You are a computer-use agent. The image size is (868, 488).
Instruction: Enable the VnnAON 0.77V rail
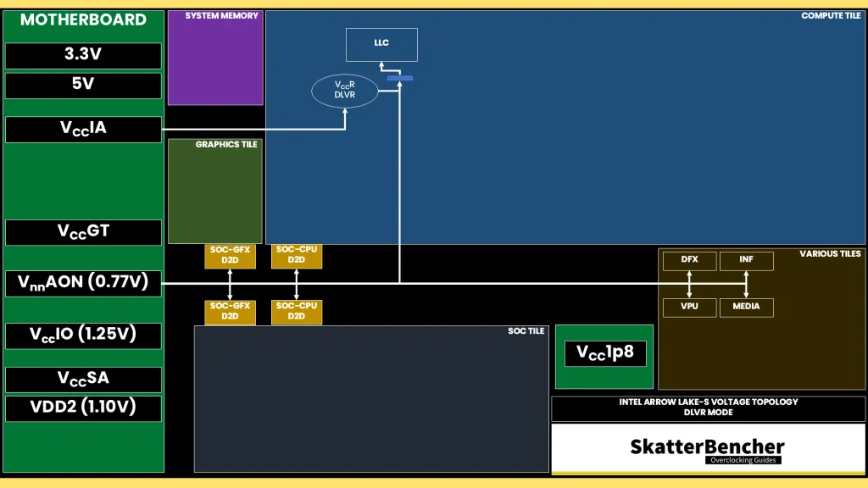tap(83, 282)
